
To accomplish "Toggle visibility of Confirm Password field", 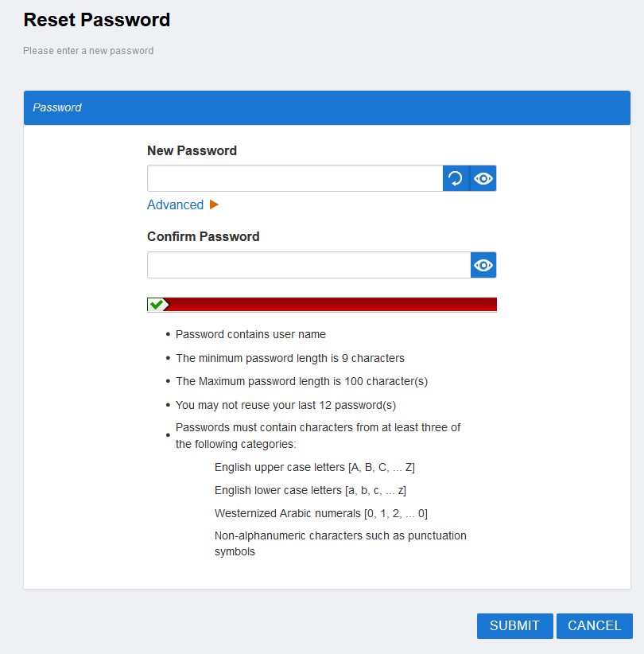I will click(x=483, y=265).
